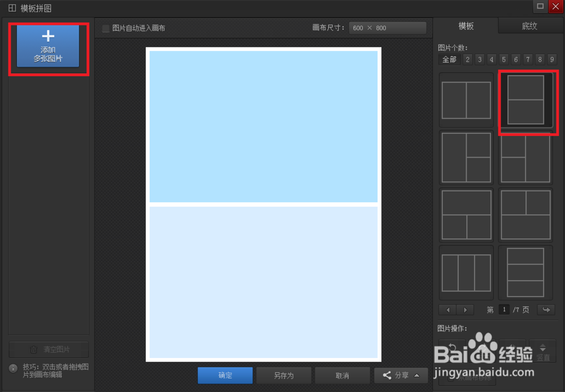The image size is (565, 392).
Task: Click the canvas size field showing 600 × 800
Action: point(388,28)
